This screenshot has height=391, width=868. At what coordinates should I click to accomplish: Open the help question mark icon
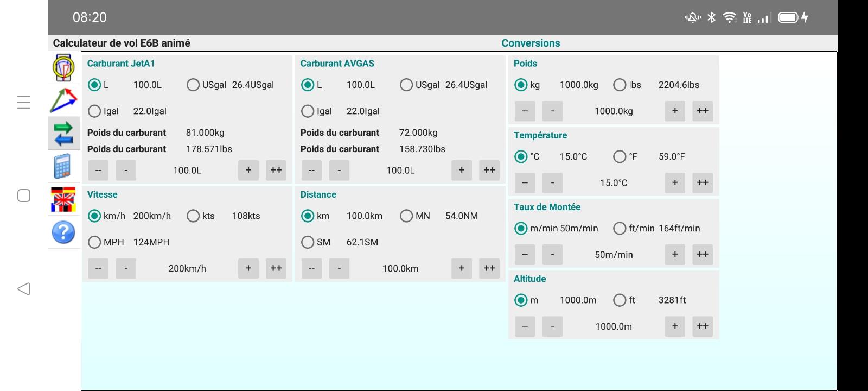63,232
